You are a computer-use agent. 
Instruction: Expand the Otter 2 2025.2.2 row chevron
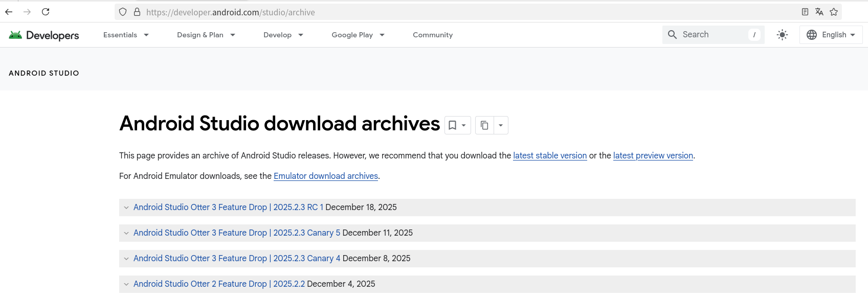coord(126,284)
